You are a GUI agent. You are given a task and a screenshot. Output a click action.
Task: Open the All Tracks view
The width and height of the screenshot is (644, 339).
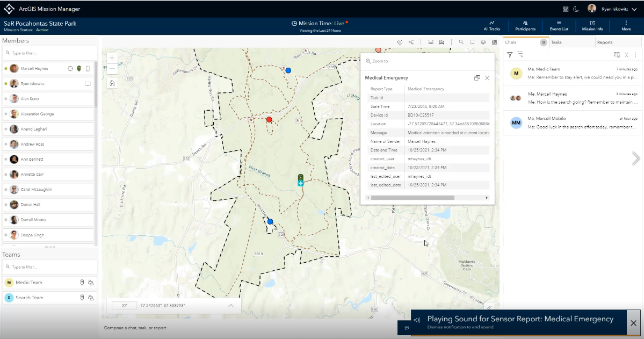click(491, 25)
